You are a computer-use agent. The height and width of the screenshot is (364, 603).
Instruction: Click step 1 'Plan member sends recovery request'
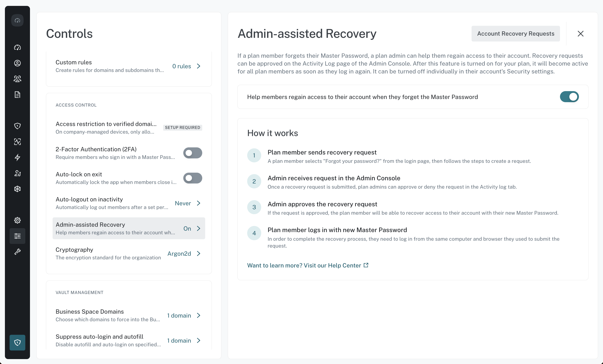[x=322, y=152]
